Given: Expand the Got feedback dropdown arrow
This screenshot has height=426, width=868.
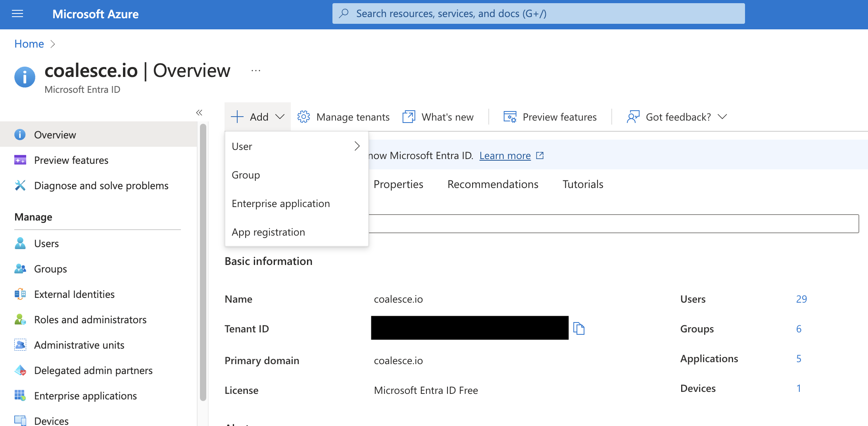Looking at the screenshot, I should coord(722,117).
